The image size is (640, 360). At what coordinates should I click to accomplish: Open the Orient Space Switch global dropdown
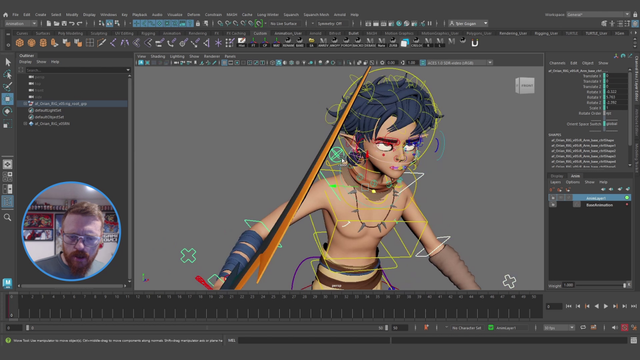point(611,124)
